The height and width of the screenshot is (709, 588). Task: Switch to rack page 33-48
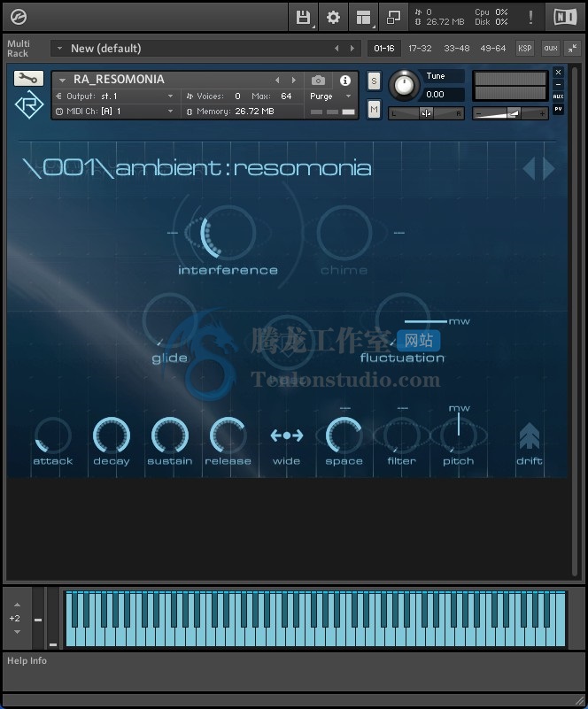point(456,48)
